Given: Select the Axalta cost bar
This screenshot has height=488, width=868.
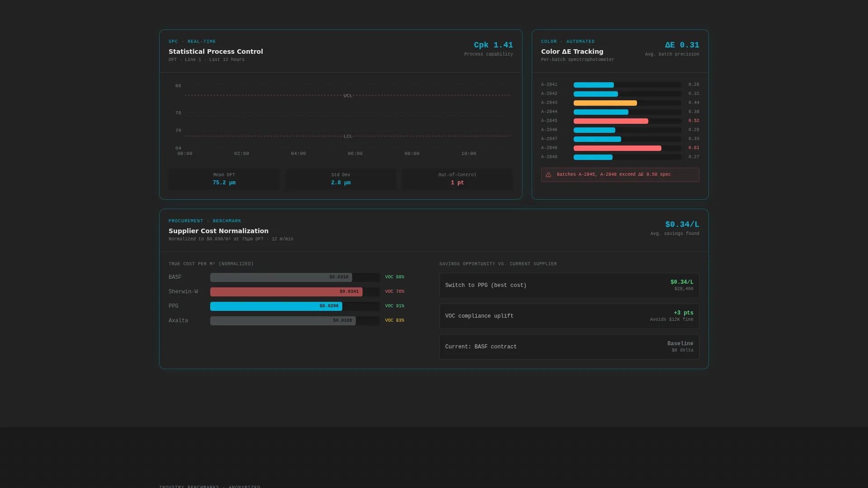Looking at the screenshot, I should point(283,321).
